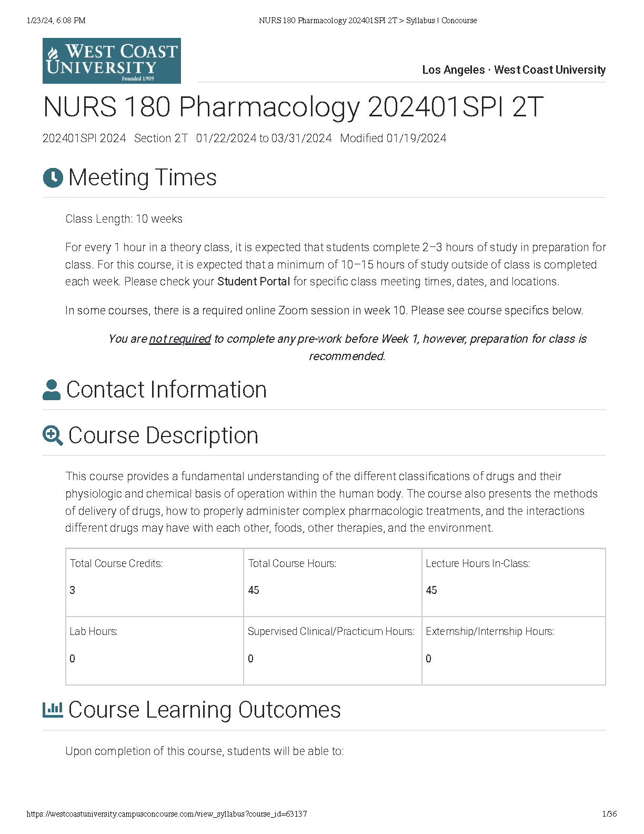Click the clock icon beside Meeting Times
The image size is (644, 834).
53,178
